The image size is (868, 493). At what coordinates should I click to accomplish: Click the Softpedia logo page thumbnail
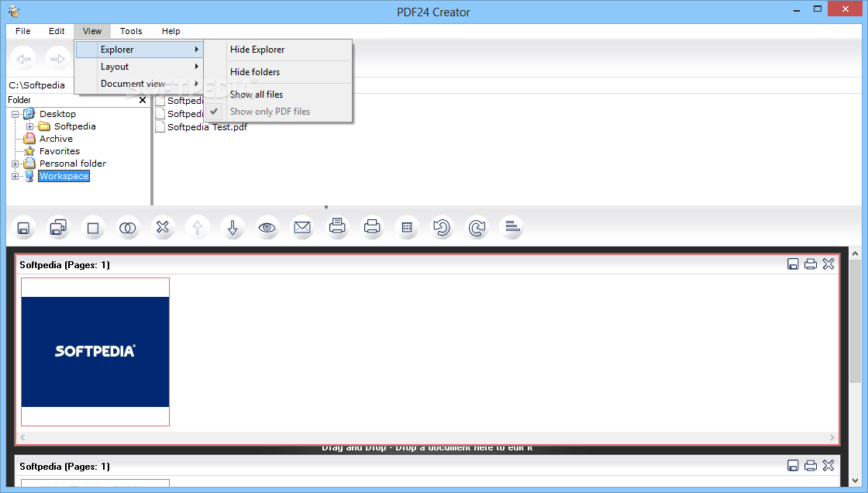click(95, 352)
